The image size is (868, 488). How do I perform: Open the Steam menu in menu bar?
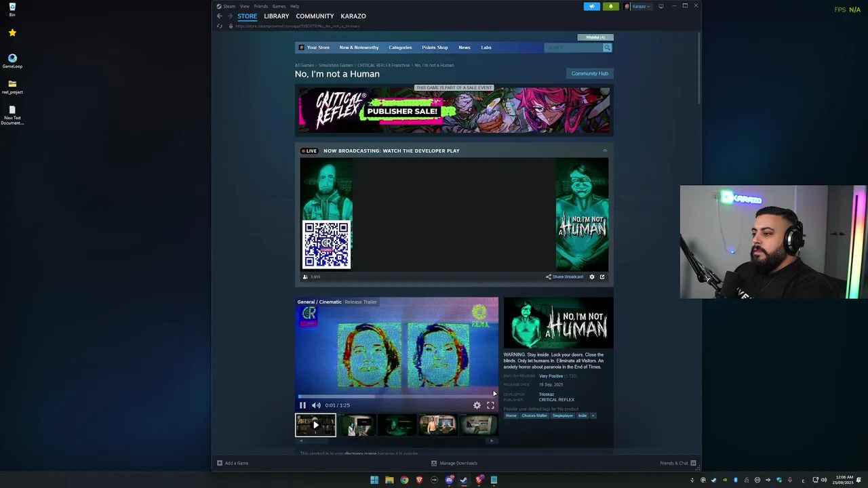click(229, 6)
